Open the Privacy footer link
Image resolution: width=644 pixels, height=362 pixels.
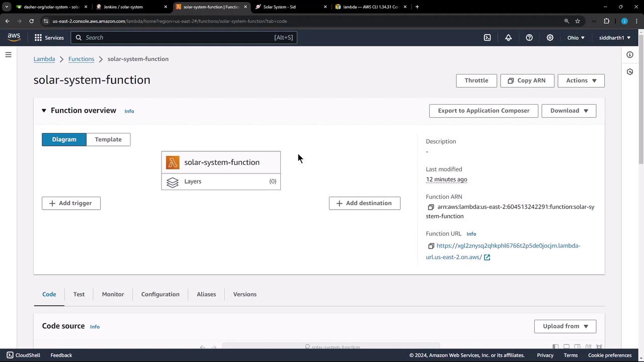click(x=545, y=355)
